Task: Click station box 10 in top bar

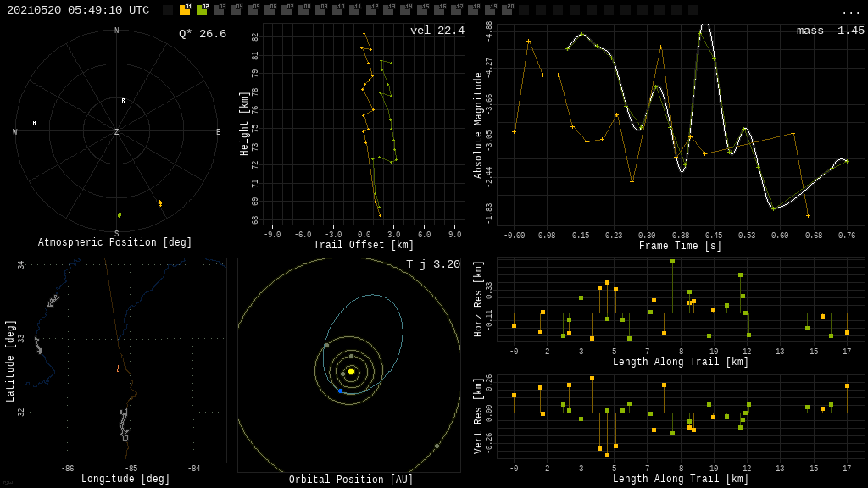Action: [337, 10]
